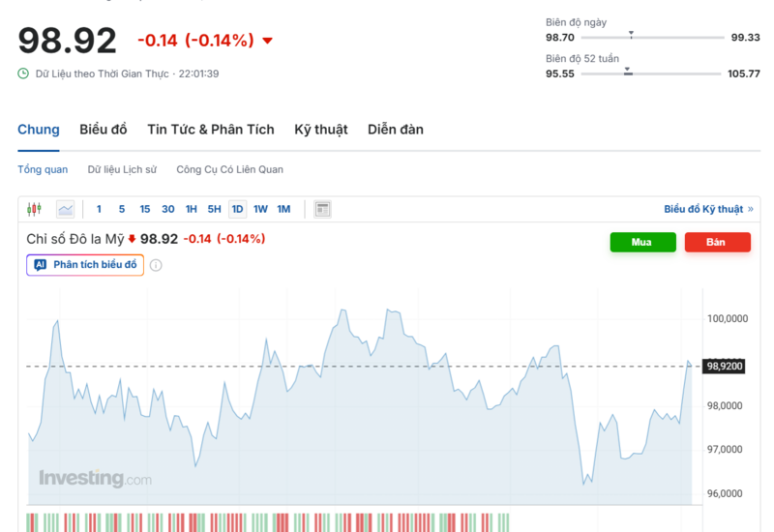Click the 52-week range slider marker

click(627, 72)
